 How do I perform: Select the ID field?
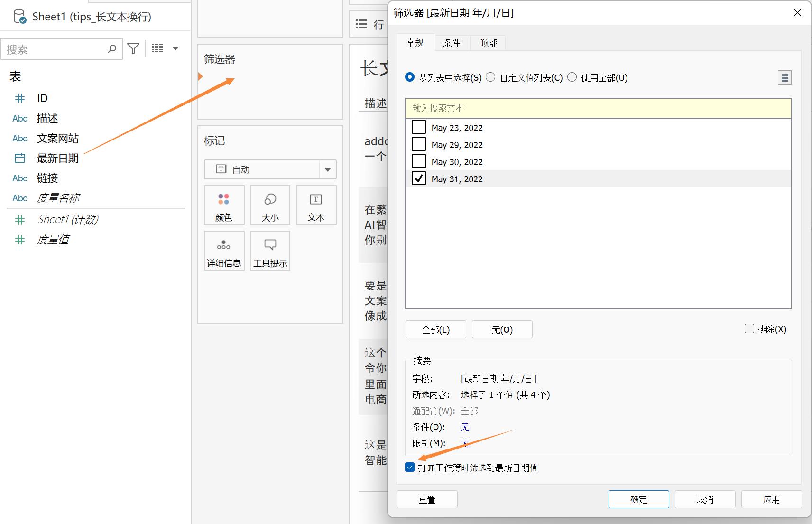[x=42, y=98]
